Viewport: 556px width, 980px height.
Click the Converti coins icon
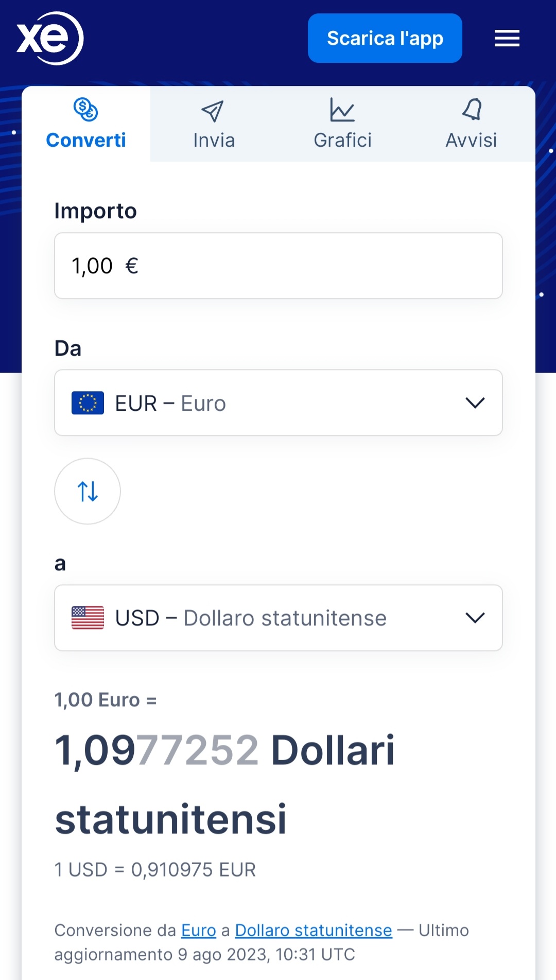click(x=85, y=109)
